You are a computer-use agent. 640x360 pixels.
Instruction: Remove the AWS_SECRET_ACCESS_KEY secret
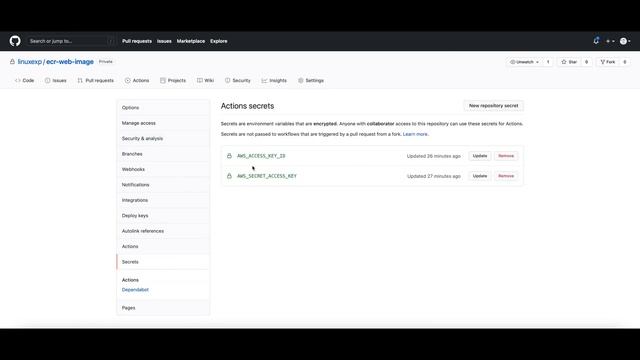(506, 176)
